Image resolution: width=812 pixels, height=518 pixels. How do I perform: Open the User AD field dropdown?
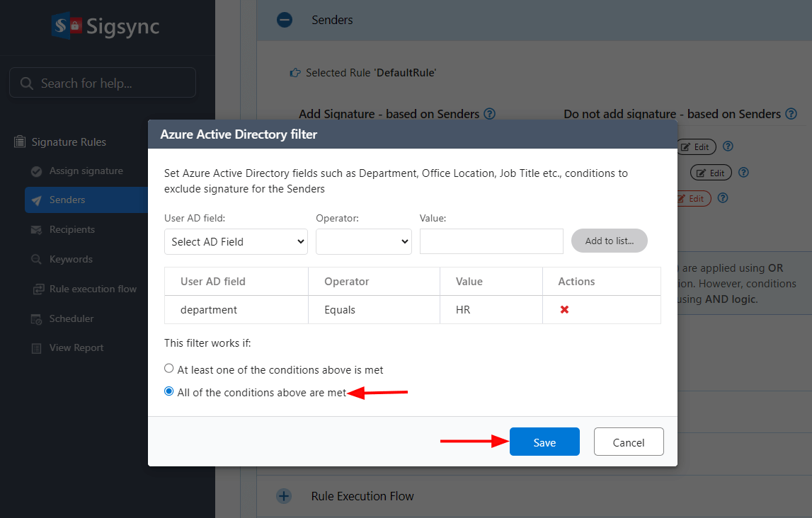[236, 241]
